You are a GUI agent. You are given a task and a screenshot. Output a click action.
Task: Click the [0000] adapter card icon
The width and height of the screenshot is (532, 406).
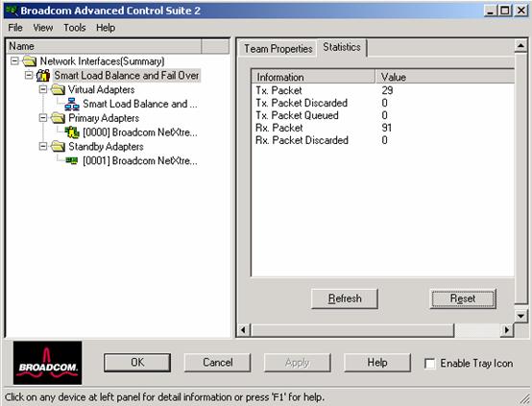[72, 132]
